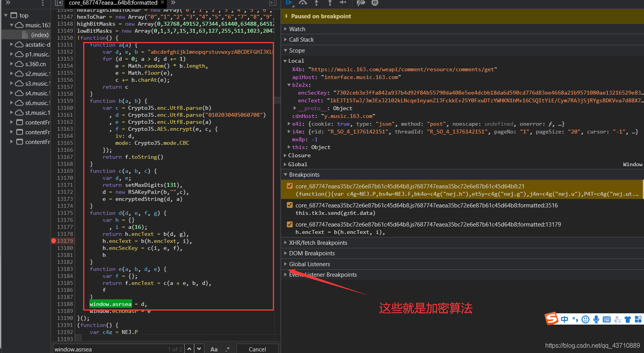Collapse the bZe2x object

[x=289, y=85]
